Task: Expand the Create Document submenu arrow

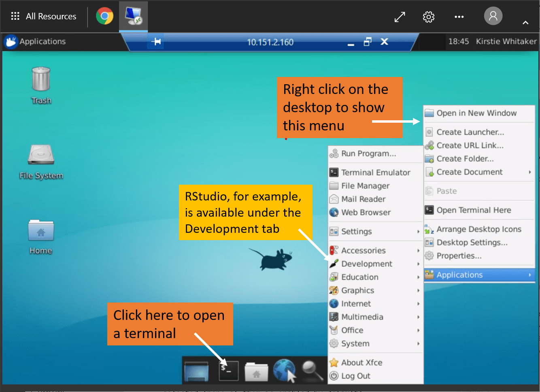Action: (x=529, y=172)
